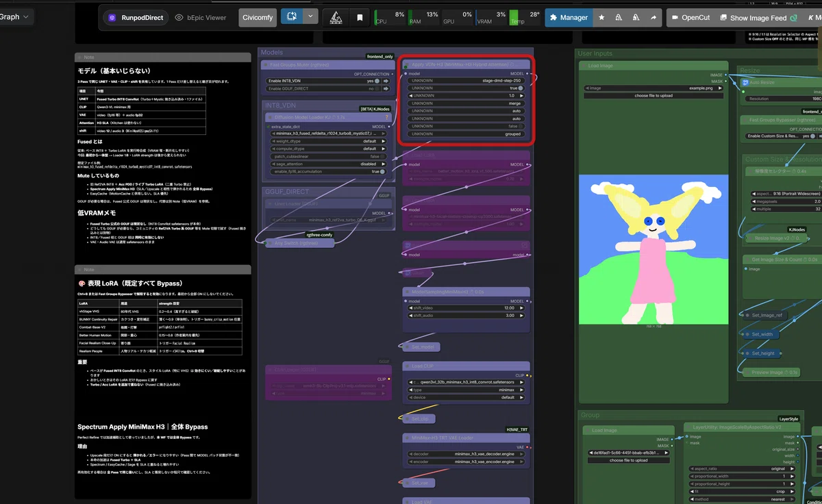Viewport: 822px width, 504px height.
Task: Open the sage_attention dropdown
Action: (328, 164)
